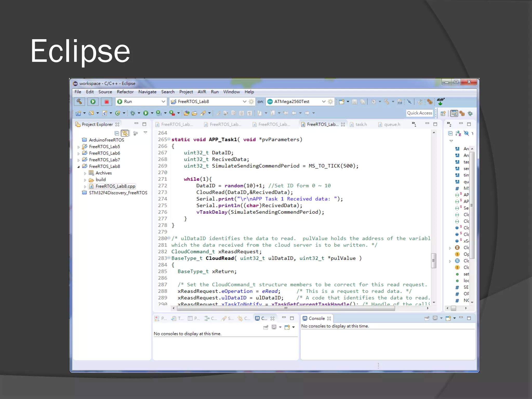Click the editor vertical scrollbar thumb

pos(434,261)
